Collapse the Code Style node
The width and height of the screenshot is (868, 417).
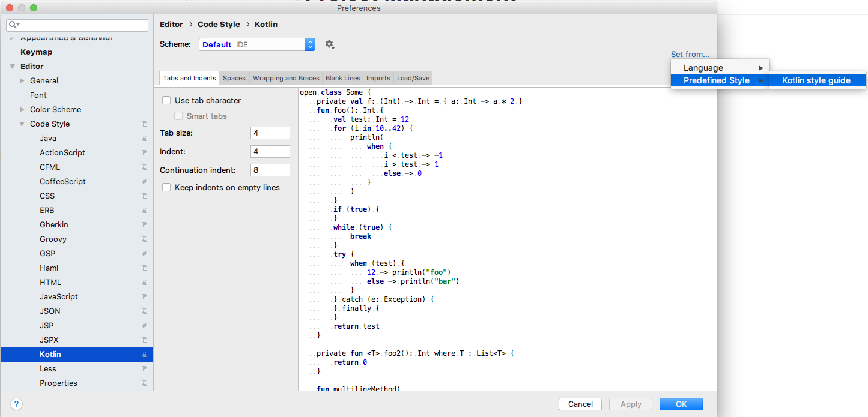(x=22, y=124)
